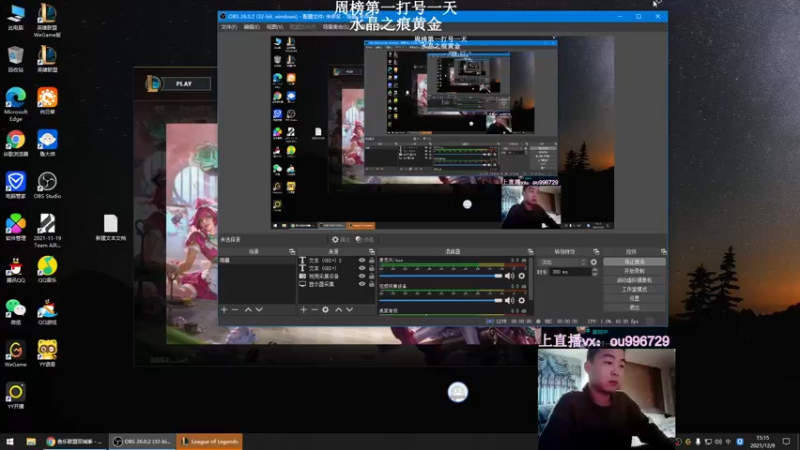Pop out the Scenes dock panel

[x=292, y=252]
